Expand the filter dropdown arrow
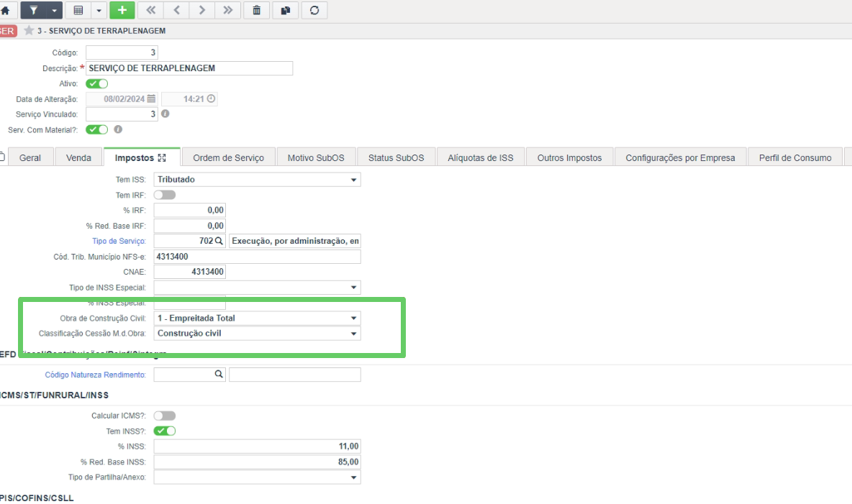The width and height of the screenshot is (852, 504). (54, 10)
